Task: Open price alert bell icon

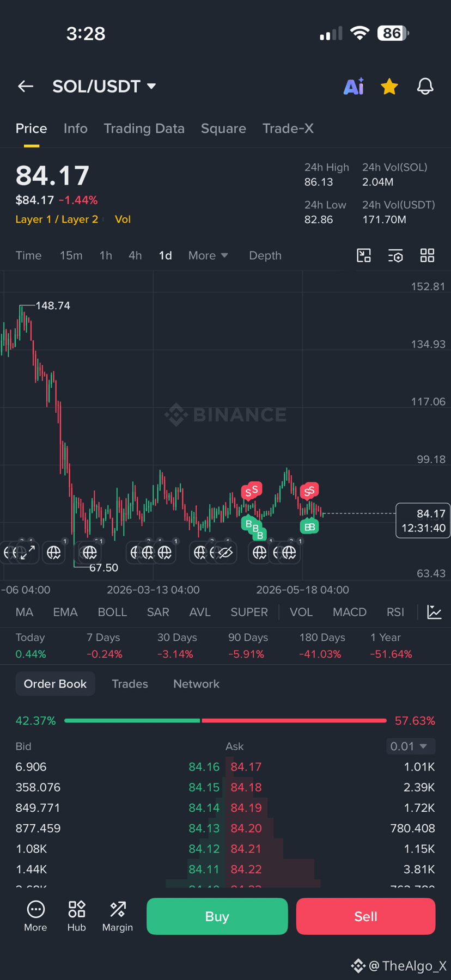Action: point(425,86)
